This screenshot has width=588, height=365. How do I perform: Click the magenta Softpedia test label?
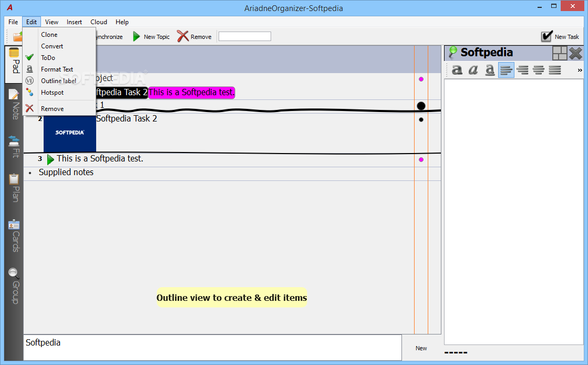192,93
